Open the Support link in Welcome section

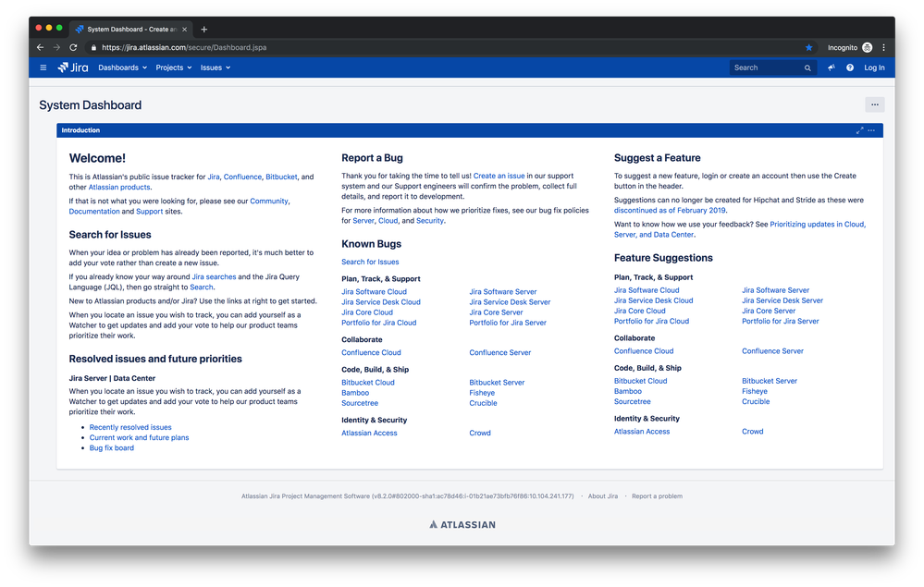click(x=149, y=212)
